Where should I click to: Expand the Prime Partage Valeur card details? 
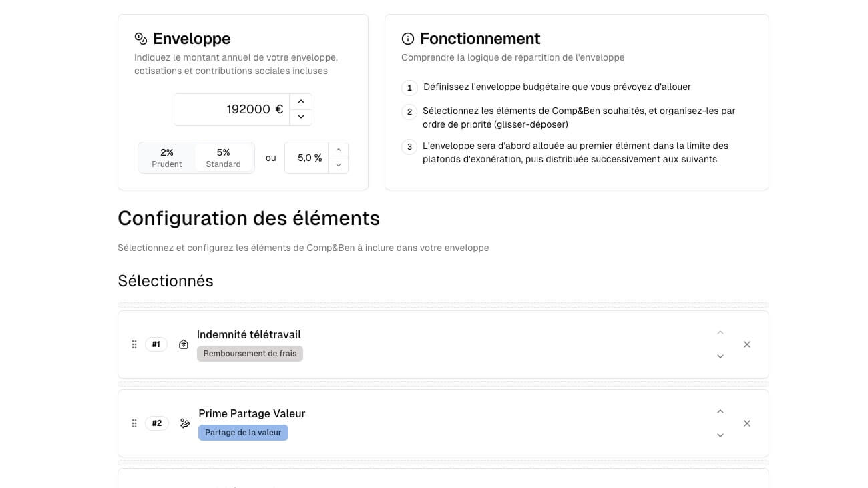click(x=720, y=435)
